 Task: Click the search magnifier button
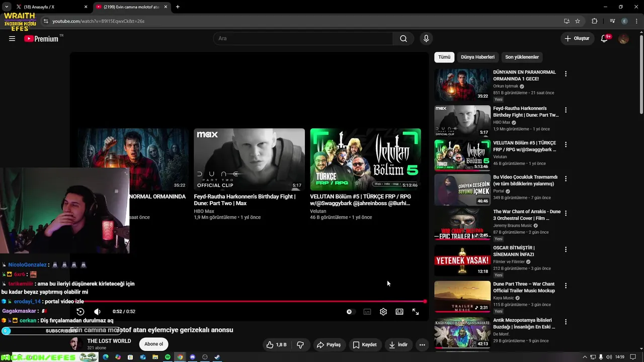(x=404, y=38)
